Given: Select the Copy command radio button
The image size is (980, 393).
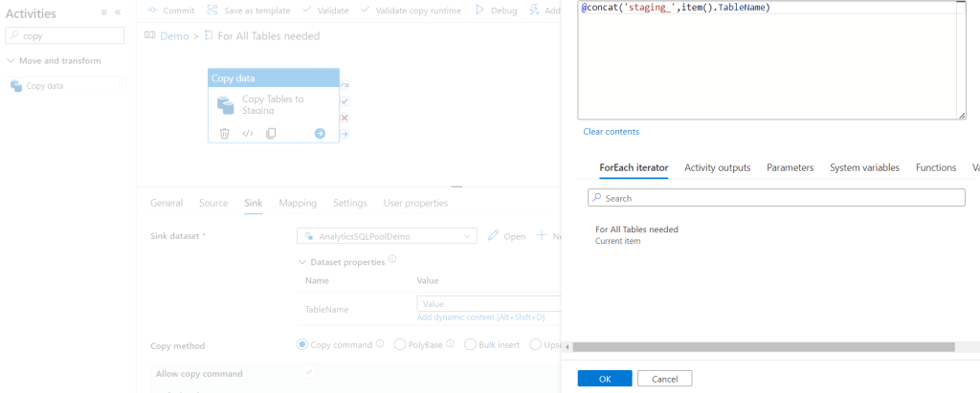Looking at the screenshot, I should tap(303, 345).
